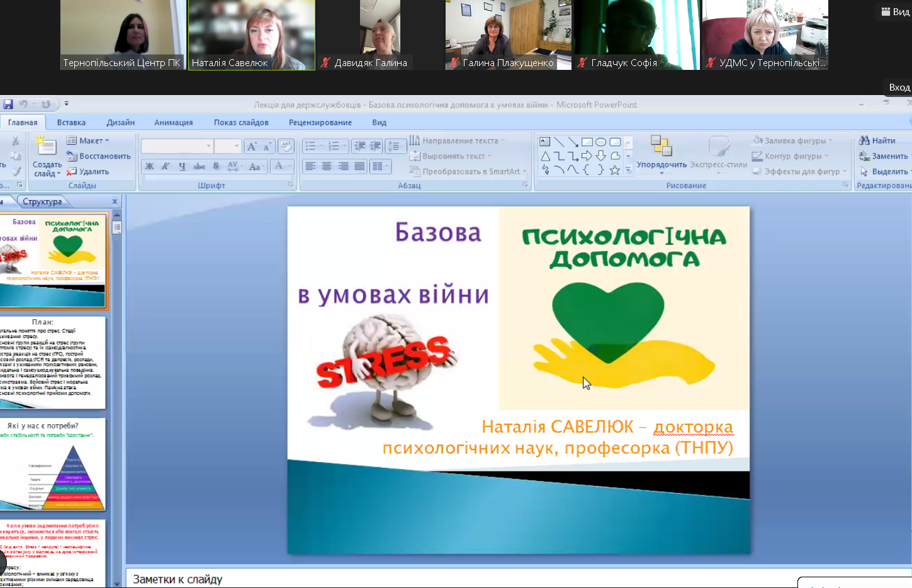
Task: Click the Восстановить button
Action: (x=99, y=156)
